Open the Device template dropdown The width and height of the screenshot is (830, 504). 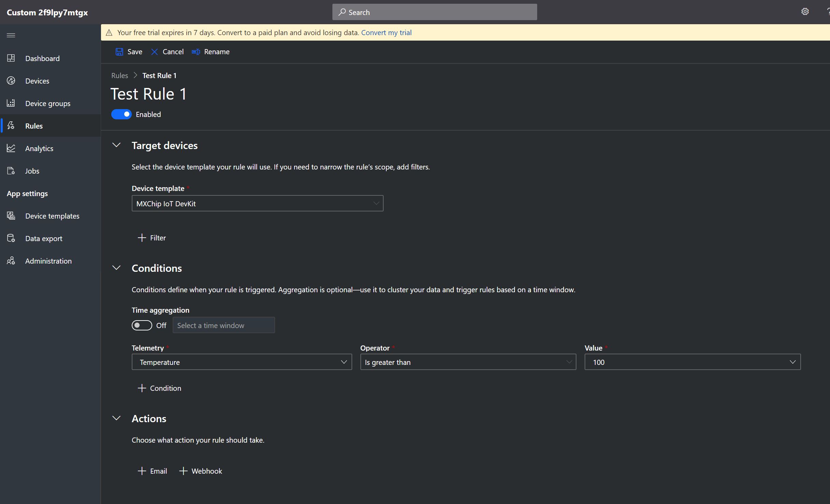pos(257,204)
